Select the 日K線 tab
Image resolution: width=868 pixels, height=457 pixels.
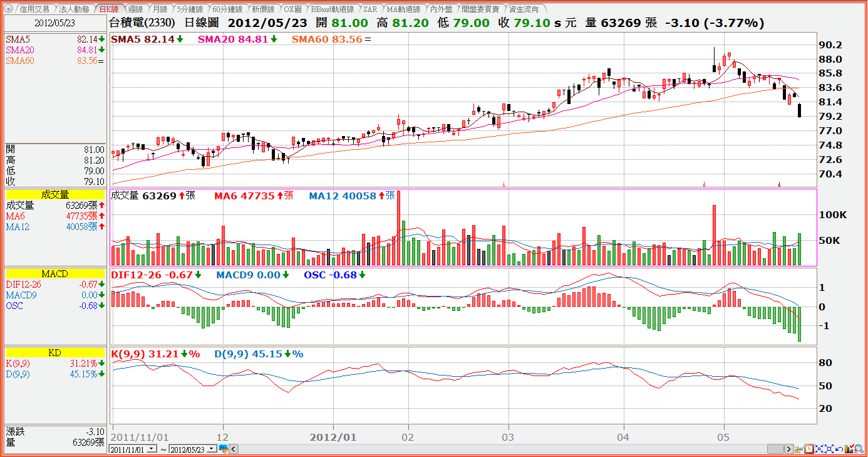110,9
